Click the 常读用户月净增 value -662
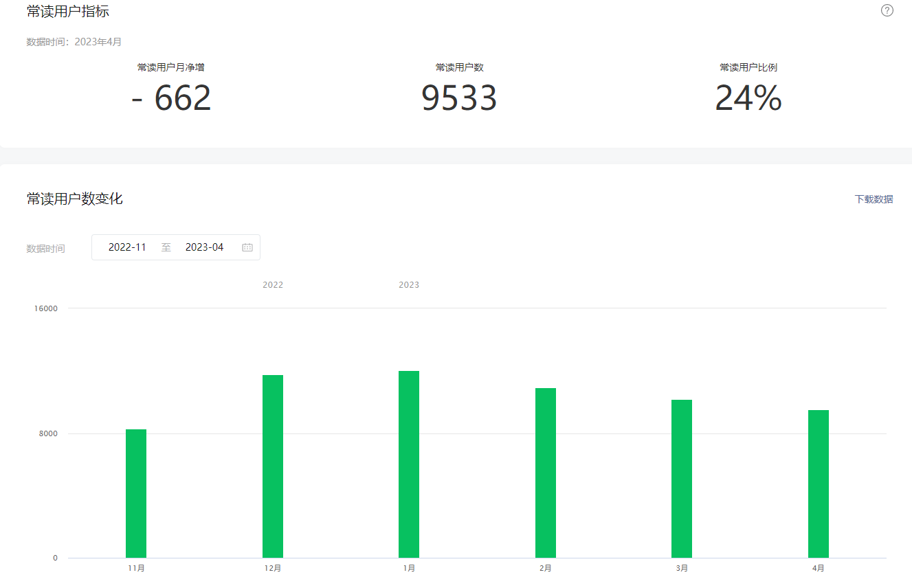912x588 pixels. [171, 98]
